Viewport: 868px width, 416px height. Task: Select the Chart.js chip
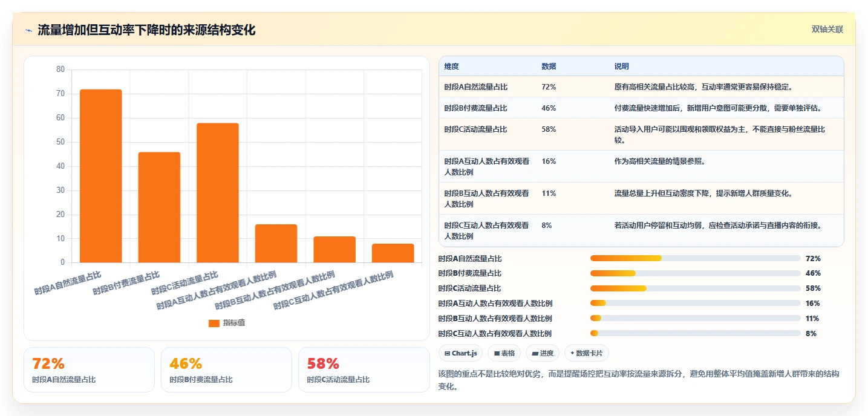click(460, 353)
